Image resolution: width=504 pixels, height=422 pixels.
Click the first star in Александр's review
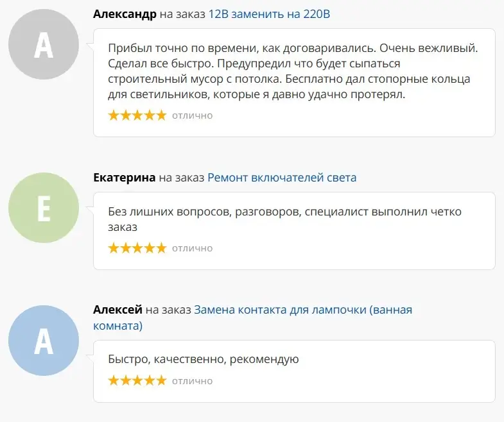114,115
